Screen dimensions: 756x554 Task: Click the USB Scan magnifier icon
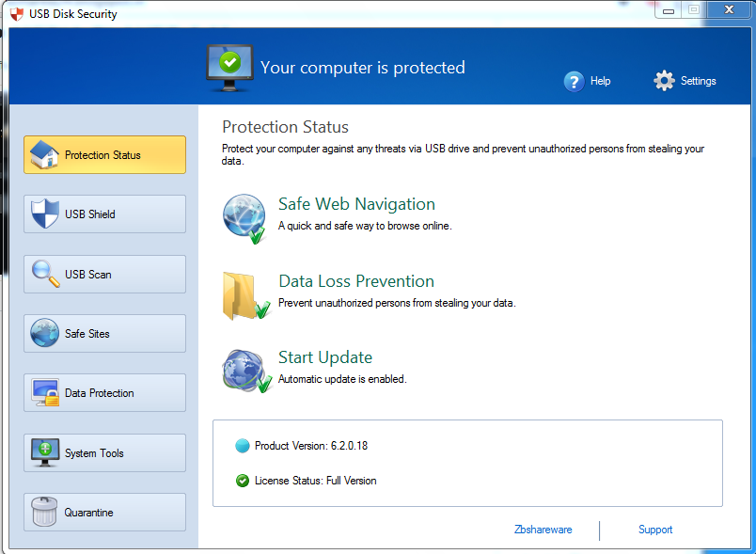(x=45, y=274)
